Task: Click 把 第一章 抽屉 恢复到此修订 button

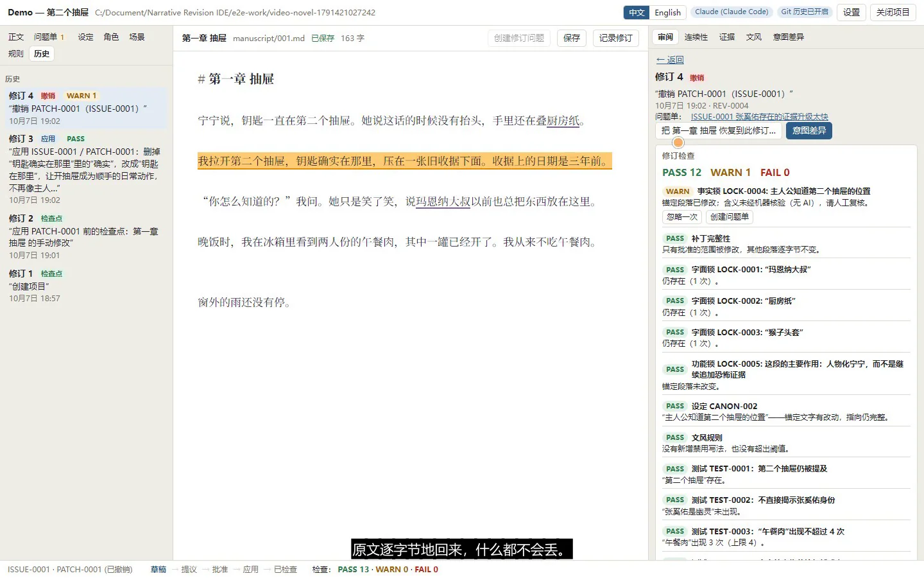Action: [x=718, y=130]
